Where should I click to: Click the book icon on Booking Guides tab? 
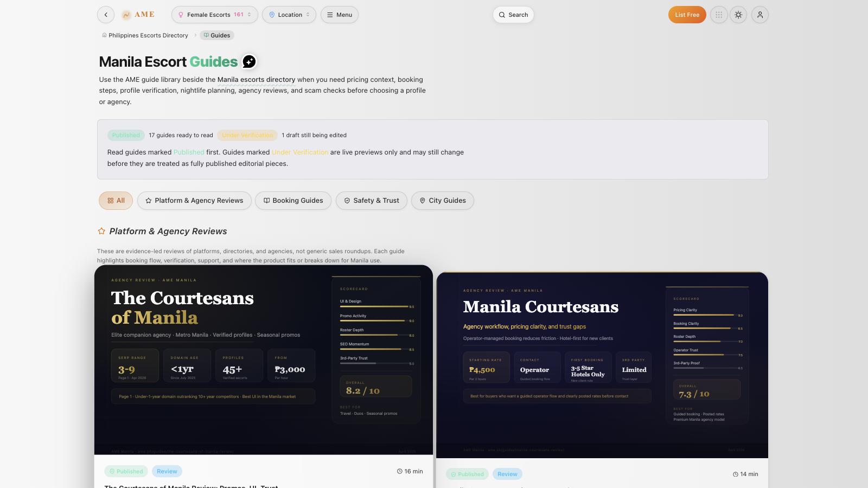267,201
